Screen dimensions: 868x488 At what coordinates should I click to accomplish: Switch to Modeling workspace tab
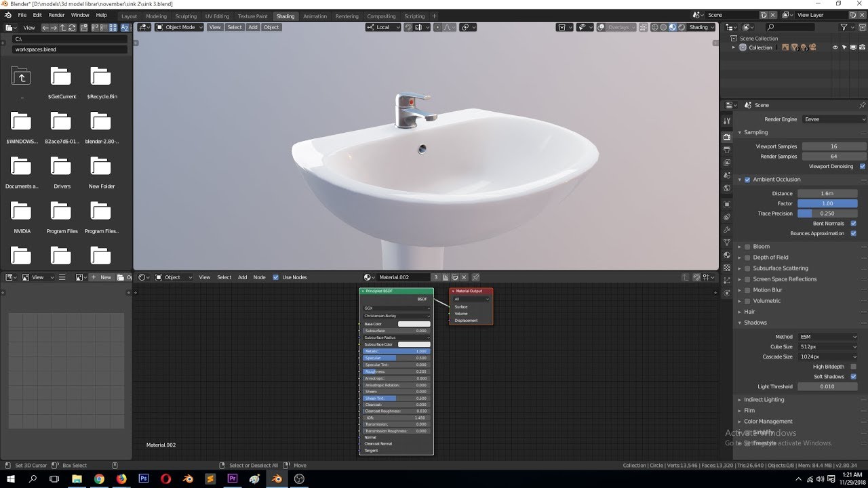pos(156,16)
